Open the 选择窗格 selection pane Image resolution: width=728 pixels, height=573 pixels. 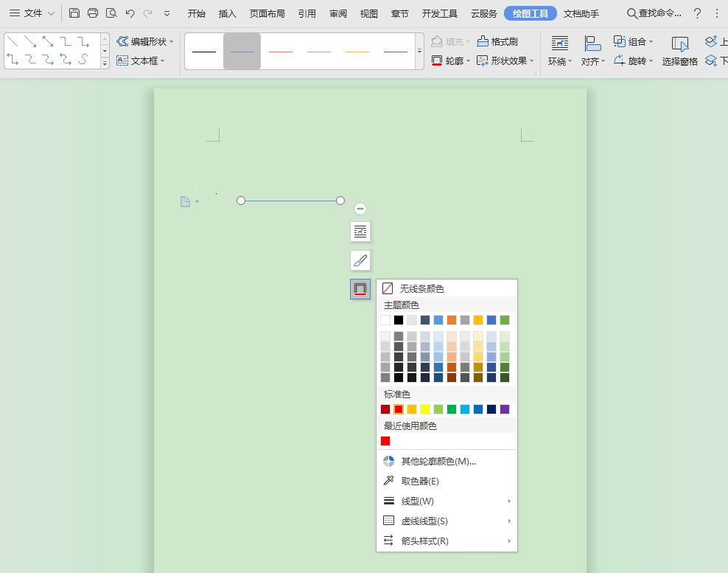coord(679,51)
